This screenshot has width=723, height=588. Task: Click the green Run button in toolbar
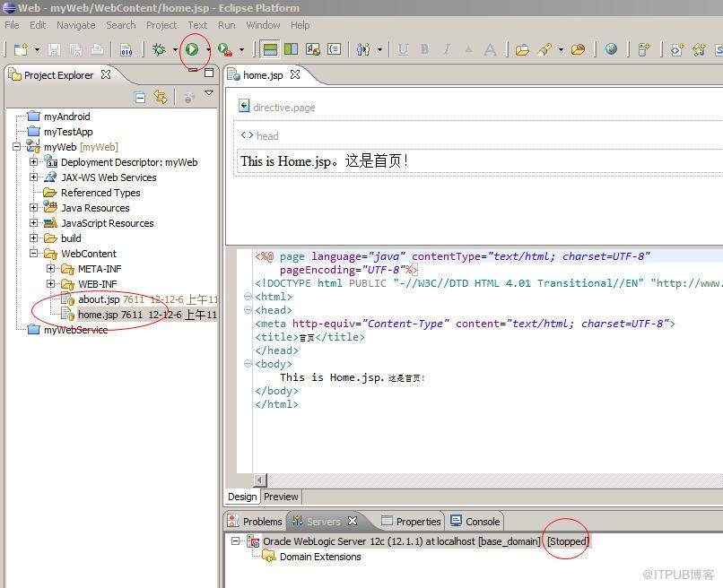[192, 49]
